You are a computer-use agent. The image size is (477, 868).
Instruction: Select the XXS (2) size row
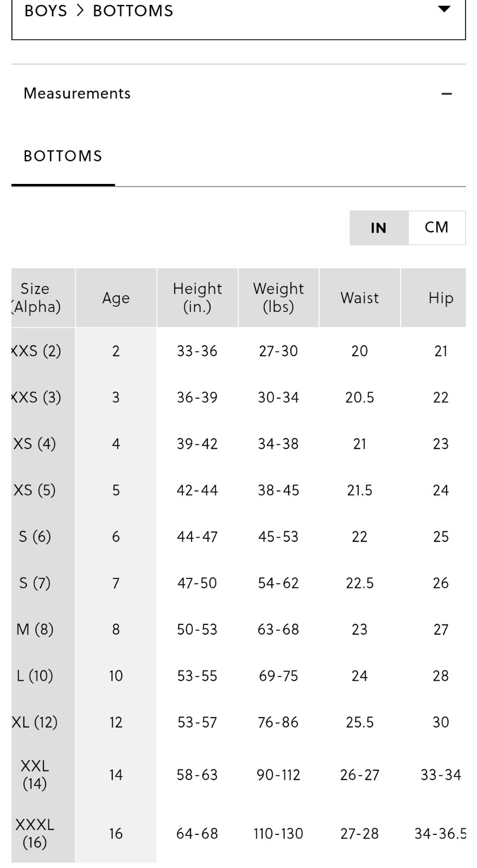click(x=239, y=351)
